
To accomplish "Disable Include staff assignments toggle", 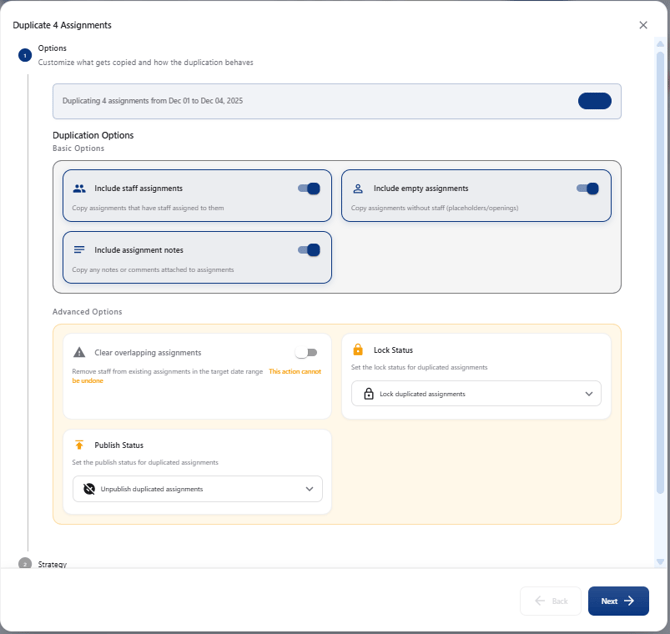I will click(x=309, y=188).
